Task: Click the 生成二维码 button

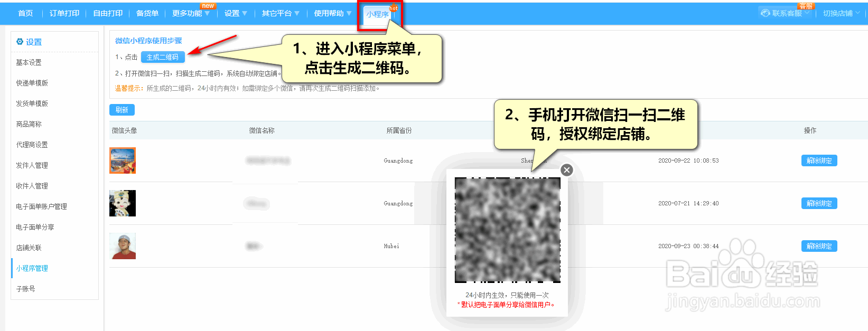Action: tap(163, 57)
